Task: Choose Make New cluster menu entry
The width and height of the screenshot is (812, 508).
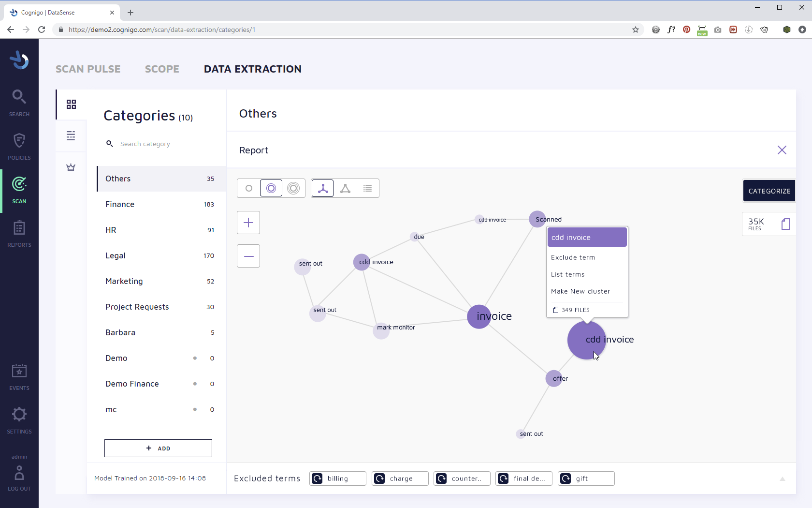Action: tap(580, 291)
